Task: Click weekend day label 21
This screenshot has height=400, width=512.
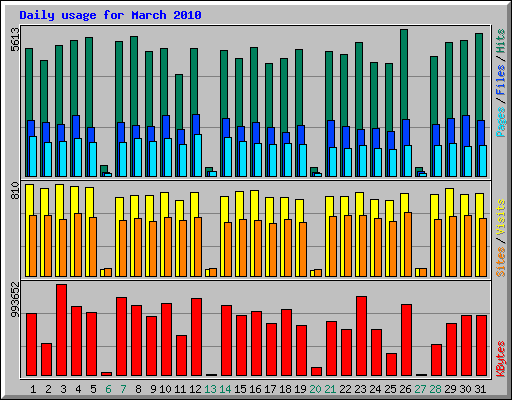Action: 330,389
